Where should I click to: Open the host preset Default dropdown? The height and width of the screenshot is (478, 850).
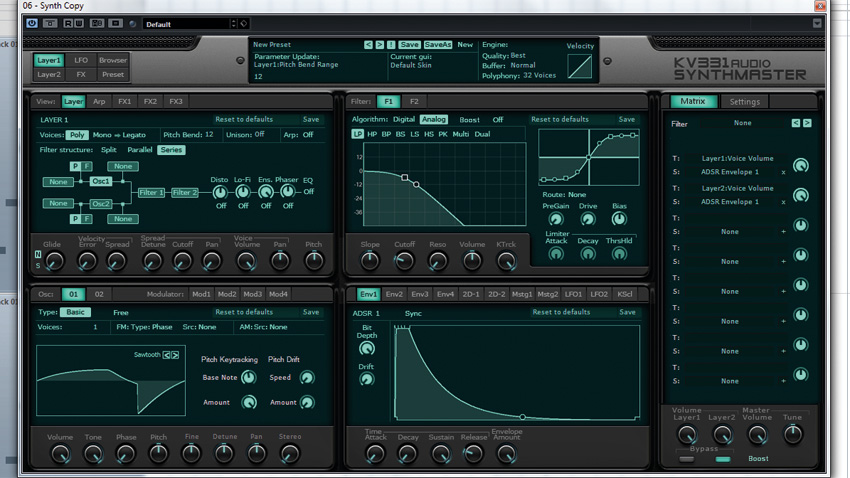coord(189,24)
